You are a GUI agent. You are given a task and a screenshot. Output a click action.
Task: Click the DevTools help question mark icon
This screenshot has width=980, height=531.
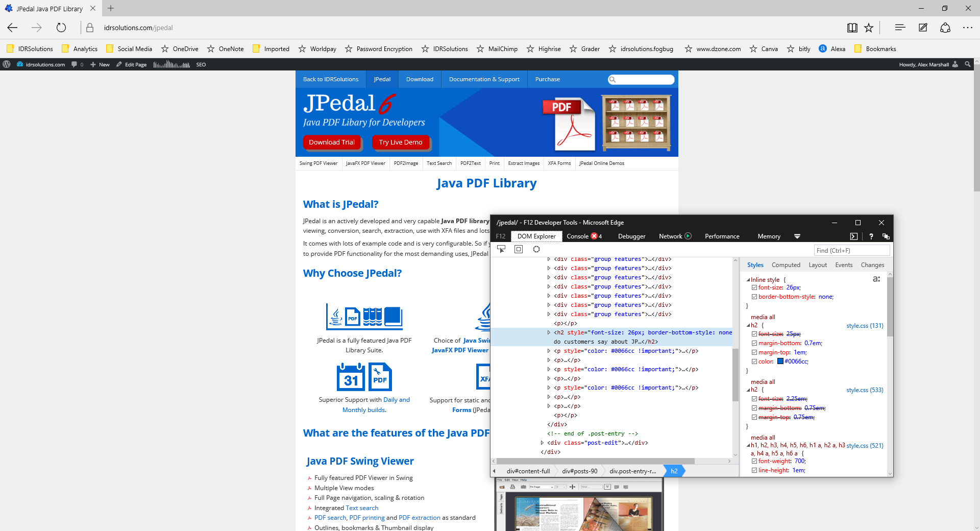coord(871,236)
